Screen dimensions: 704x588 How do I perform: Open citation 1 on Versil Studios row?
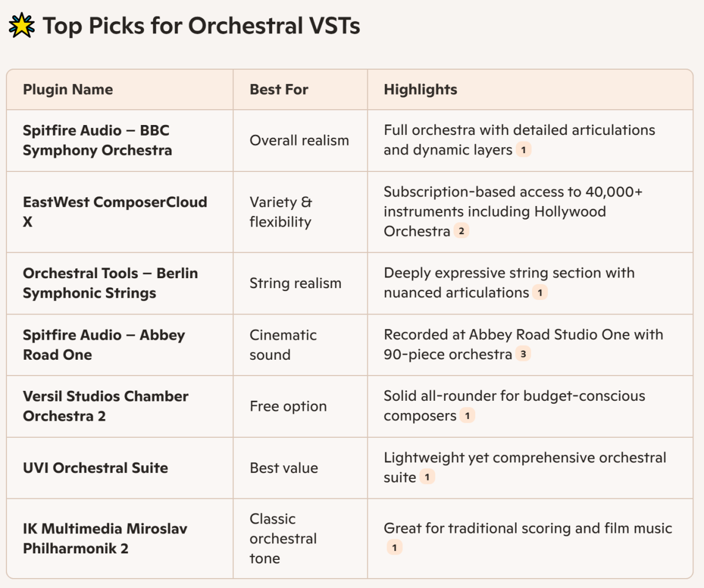pos(467,416)
